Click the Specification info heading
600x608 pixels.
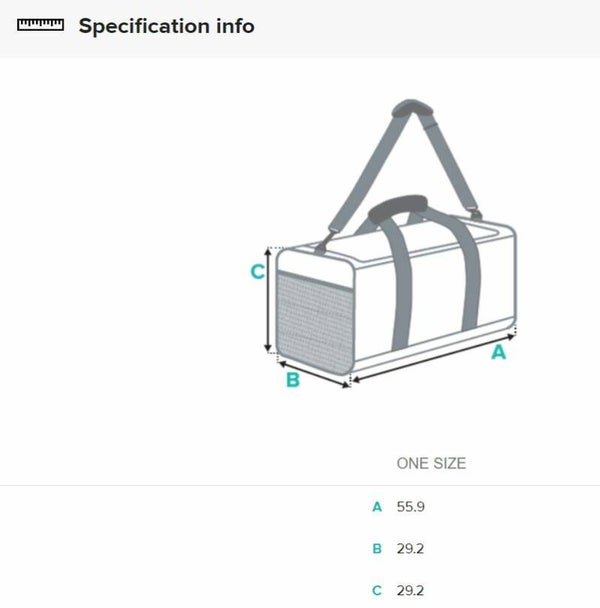click(x=166, y=26)
